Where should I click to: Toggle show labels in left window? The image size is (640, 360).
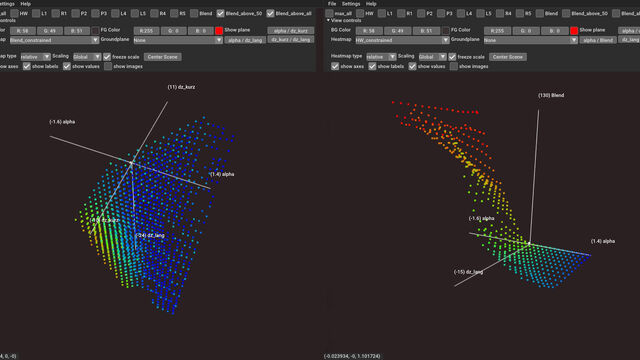pos(27,66)
